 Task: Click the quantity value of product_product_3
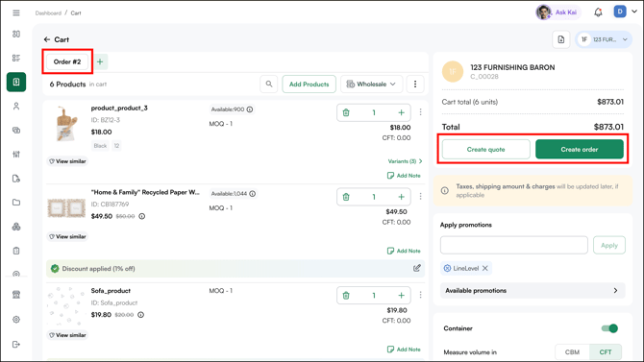pyautogui.click(x=374, y=112)
